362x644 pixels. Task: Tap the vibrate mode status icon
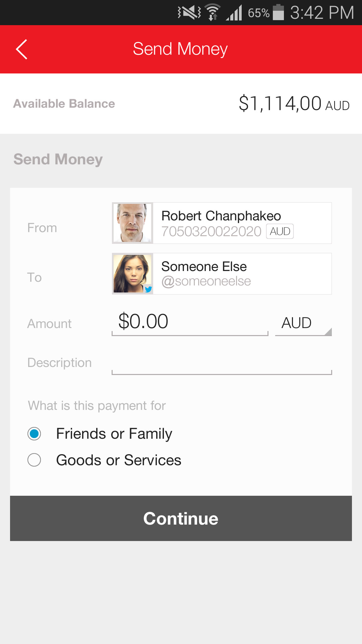(189, 13)
